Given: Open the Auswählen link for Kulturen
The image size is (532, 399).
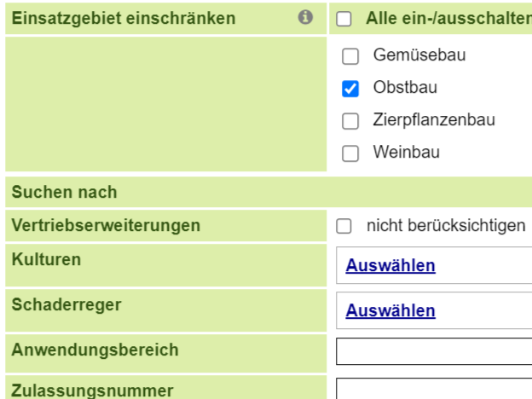Looking at the screenshot, I should point(390,265).
